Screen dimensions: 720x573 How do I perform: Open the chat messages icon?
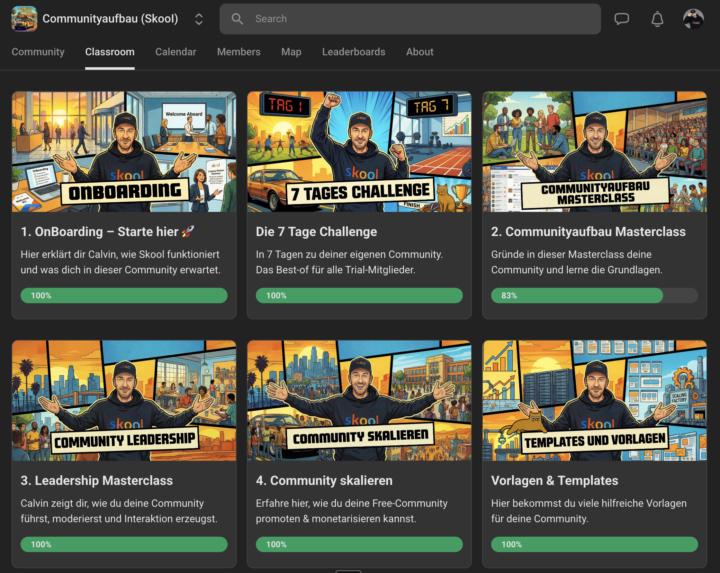[622, 19]
